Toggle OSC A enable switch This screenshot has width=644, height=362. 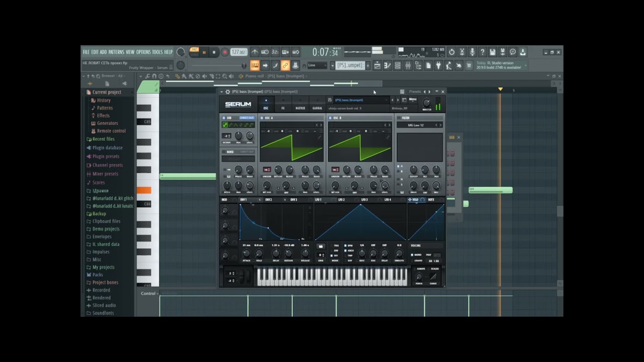point(262,118)
